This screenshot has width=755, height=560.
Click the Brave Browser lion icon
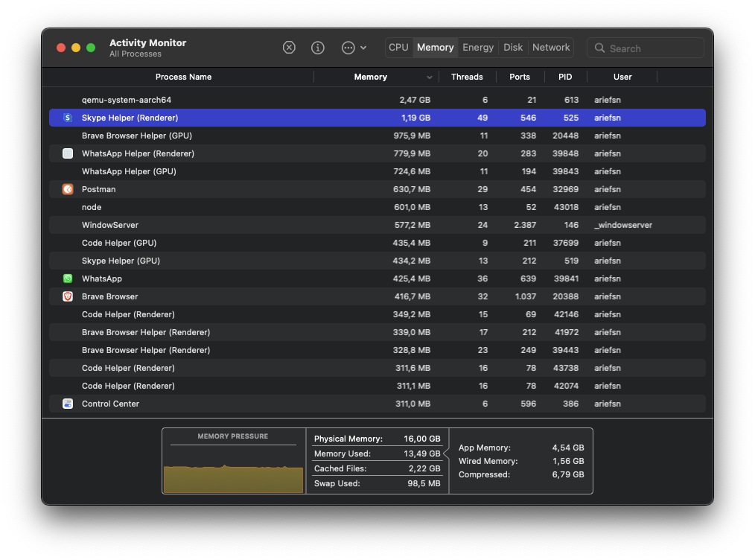tap(68, 296)
